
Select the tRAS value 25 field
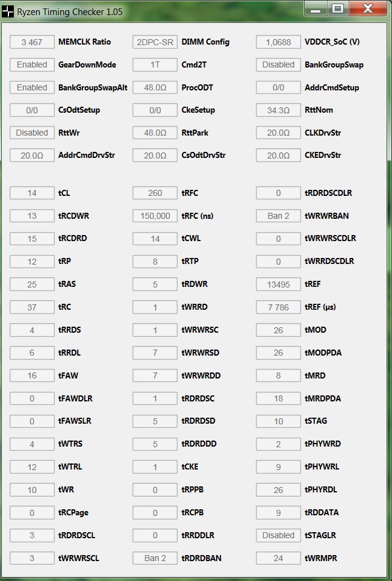point(32,284)
